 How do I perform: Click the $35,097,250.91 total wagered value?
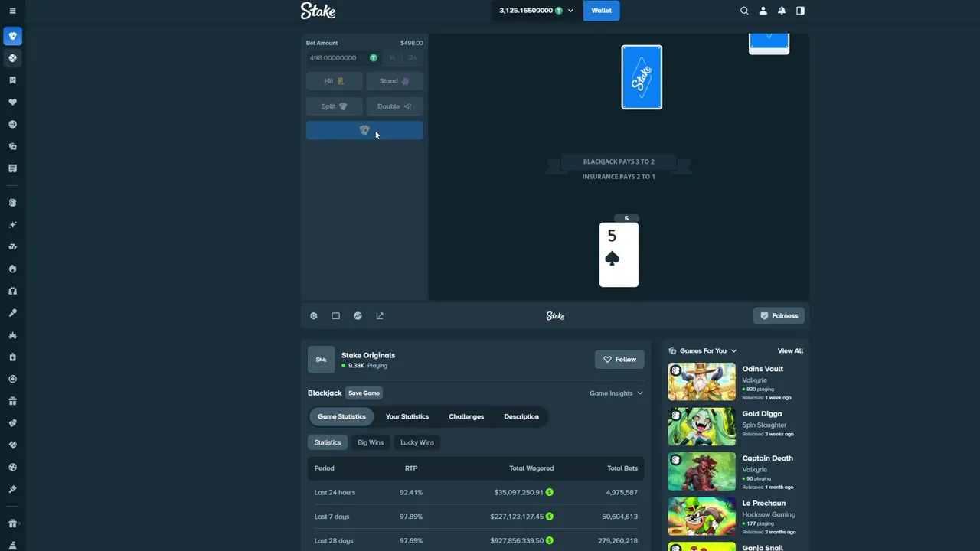pyautogui.click(x=518, y=493)
